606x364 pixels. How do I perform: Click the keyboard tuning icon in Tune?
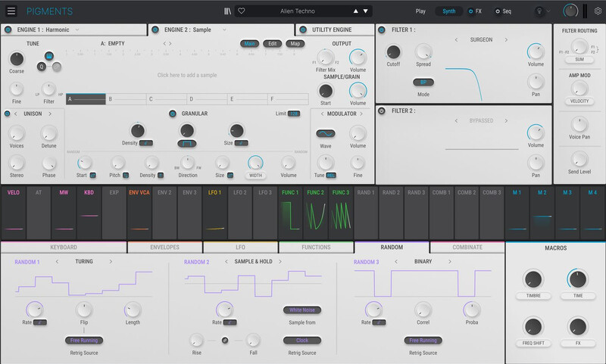(49, 56)
